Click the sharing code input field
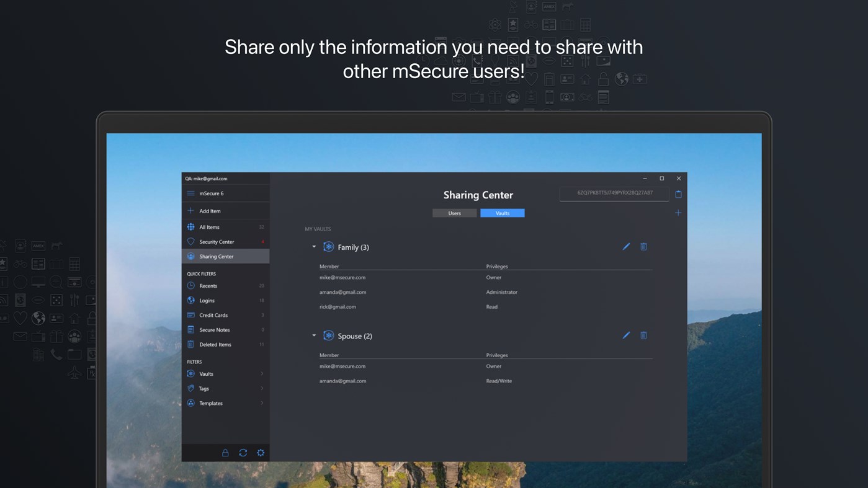This screenshot has width=868, height=488. click(x=615, y=193)
